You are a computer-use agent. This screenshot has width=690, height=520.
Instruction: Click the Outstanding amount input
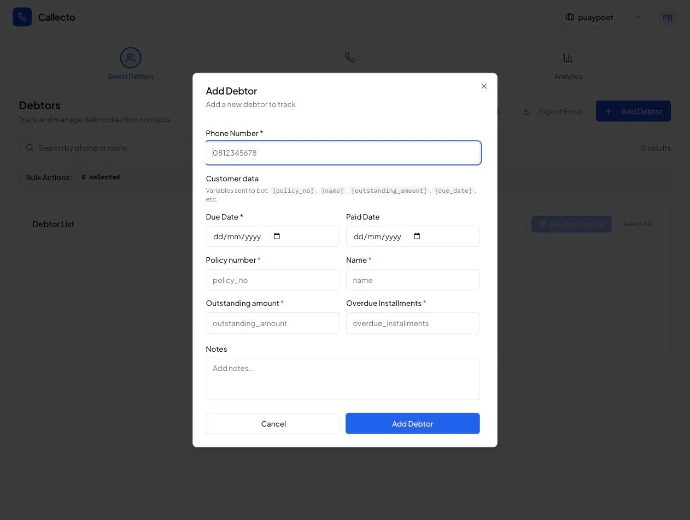tap(272, 323)
